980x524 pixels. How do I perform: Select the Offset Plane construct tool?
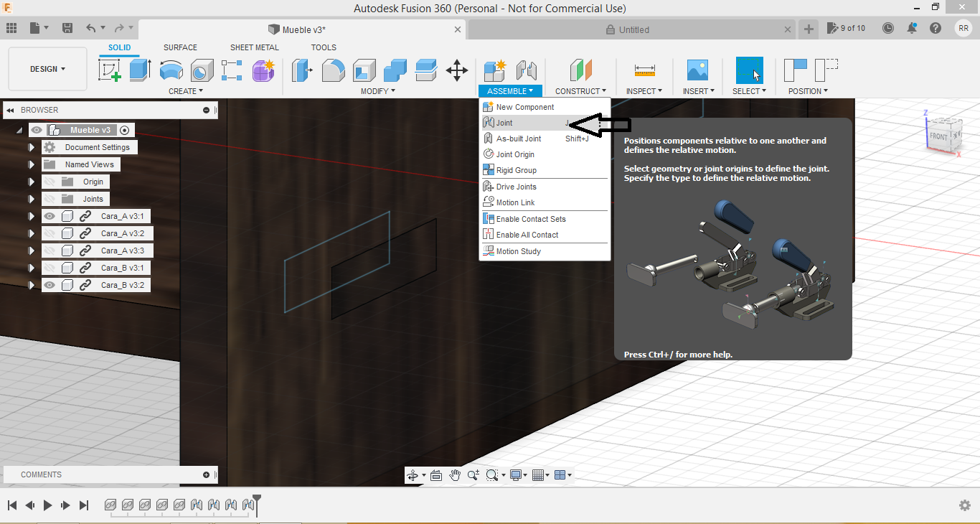coord(581,70)
